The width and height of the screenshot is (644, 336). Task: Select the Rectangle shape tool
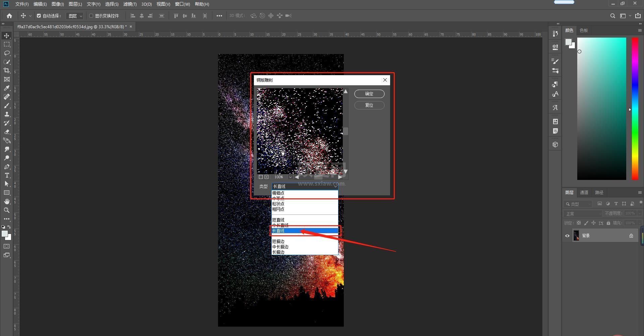point(7,193)
